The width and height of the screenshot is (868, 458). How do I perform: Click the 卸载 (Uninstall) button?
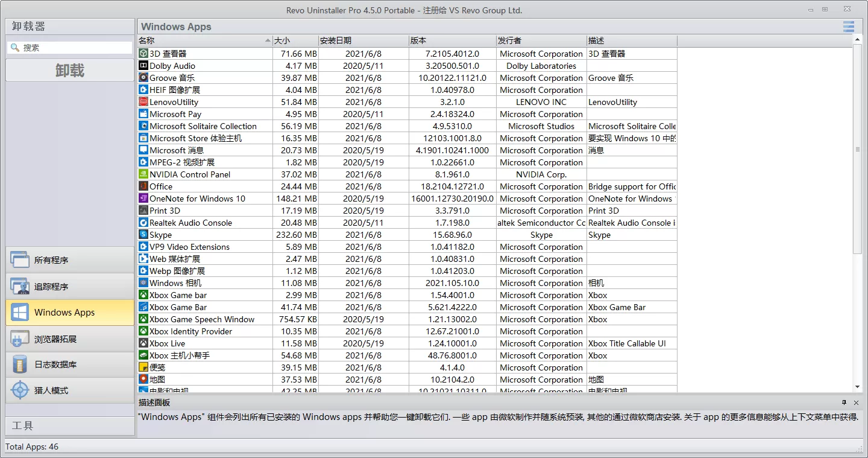[x=69, y=69]
